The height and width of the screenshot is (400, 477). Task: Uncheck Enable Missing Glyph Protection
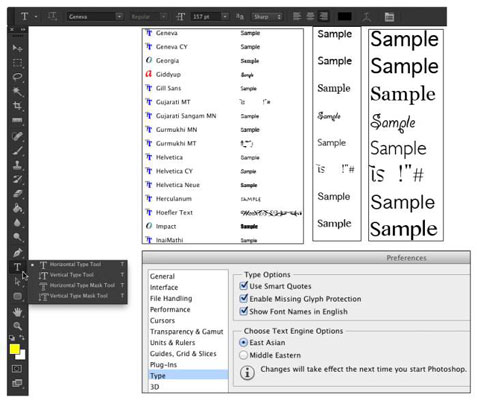coord(244,298)
